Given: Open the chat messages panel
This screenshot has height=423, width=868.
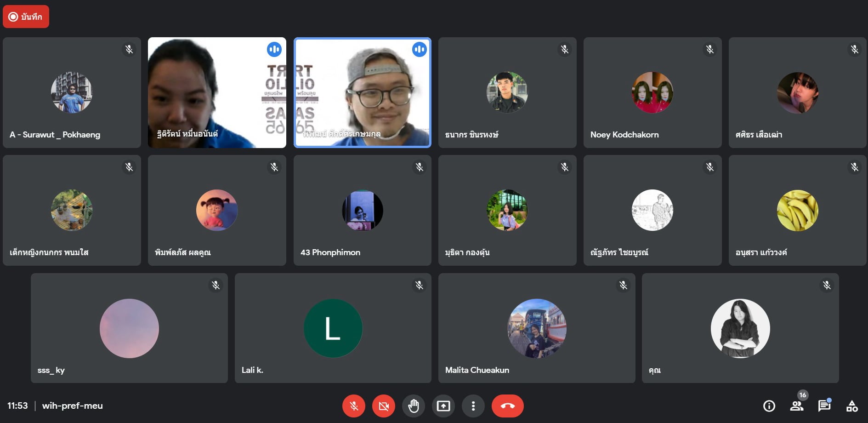Looking at the screenshot, I should (x=824, y=406).
